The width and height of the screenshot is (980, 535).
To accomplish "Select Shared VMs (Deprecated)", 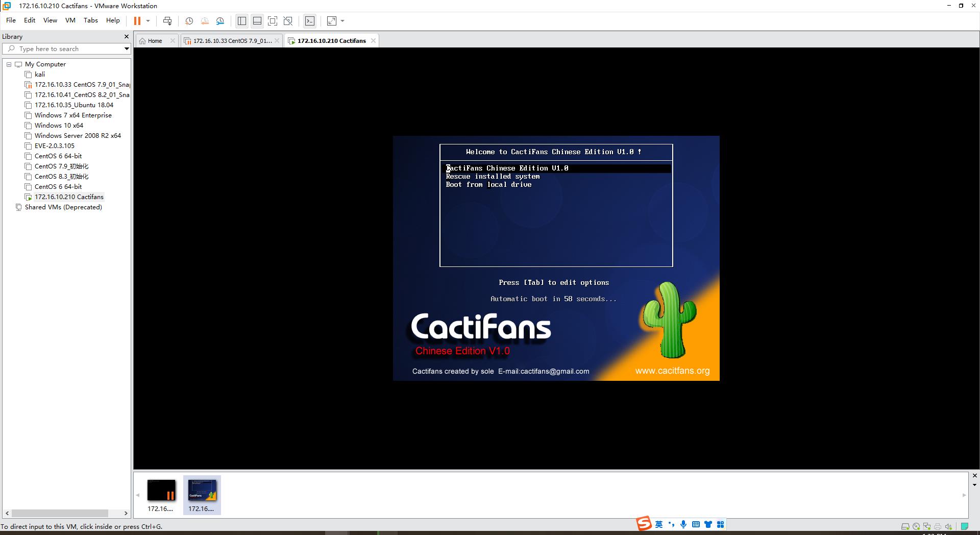I will 63,207.
